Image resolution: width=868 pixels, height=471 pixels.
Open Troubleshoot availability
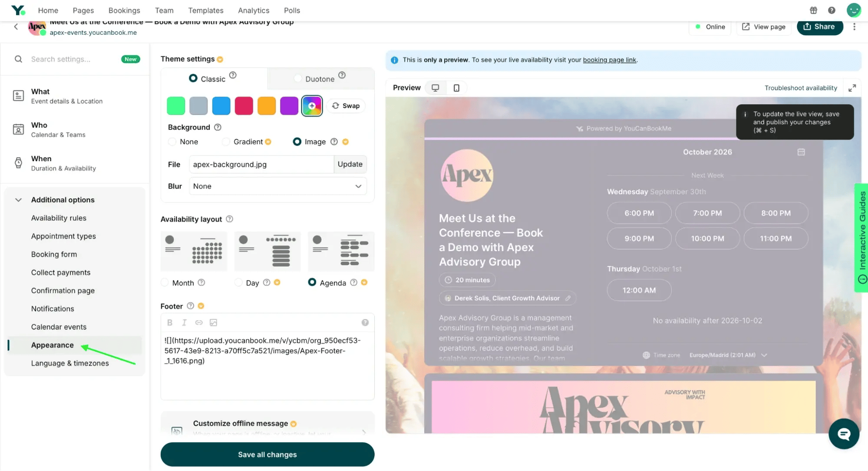[x=801, y=88]
